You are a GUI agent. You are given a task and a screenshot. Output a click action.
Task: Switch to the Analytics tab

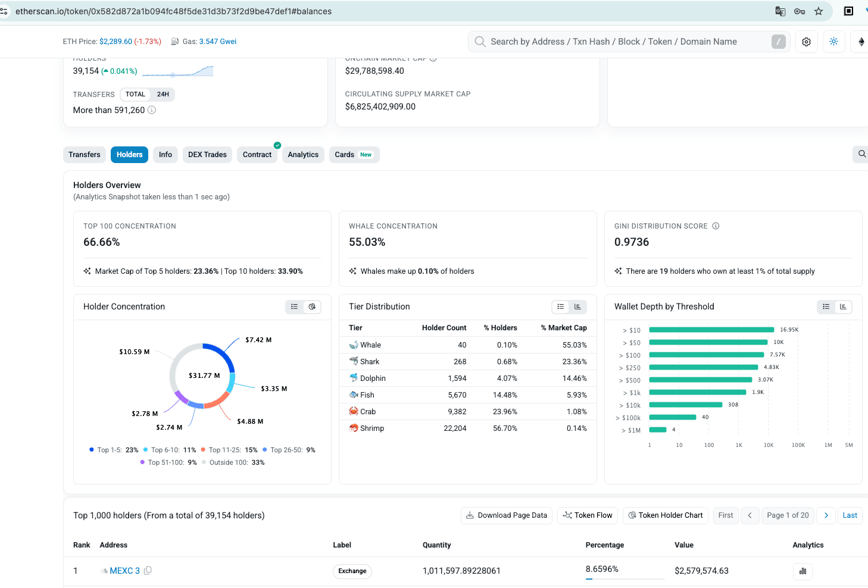(303, 155)
